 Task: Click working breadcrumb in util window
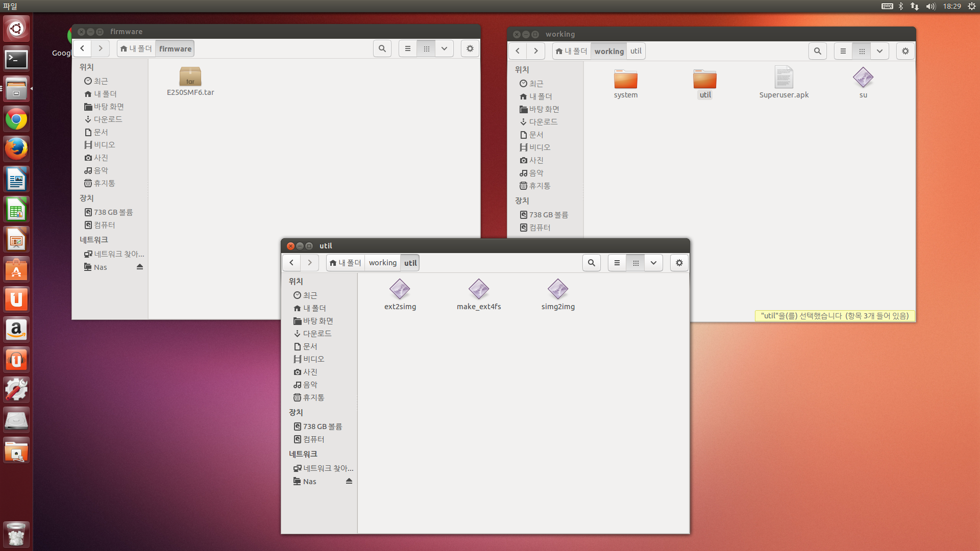[382, 263]
